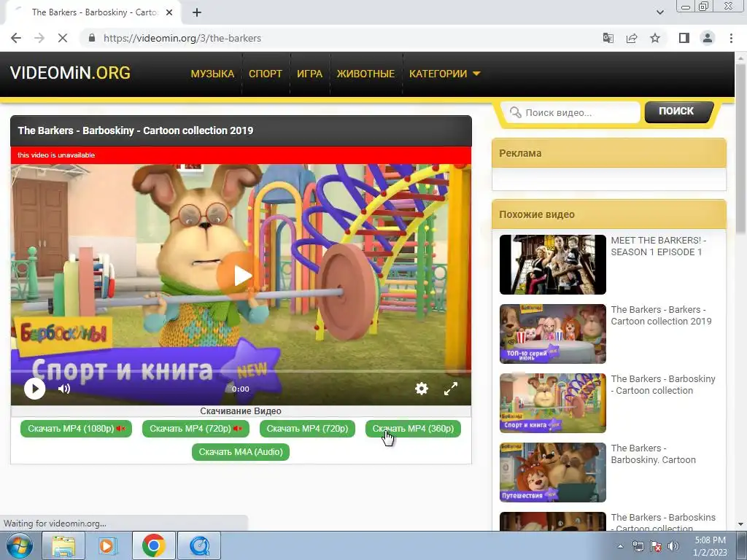This screenshot has height=560, width=747.
Task: Open Путешествия related video thumbnail
Action: tap(553, 472)
